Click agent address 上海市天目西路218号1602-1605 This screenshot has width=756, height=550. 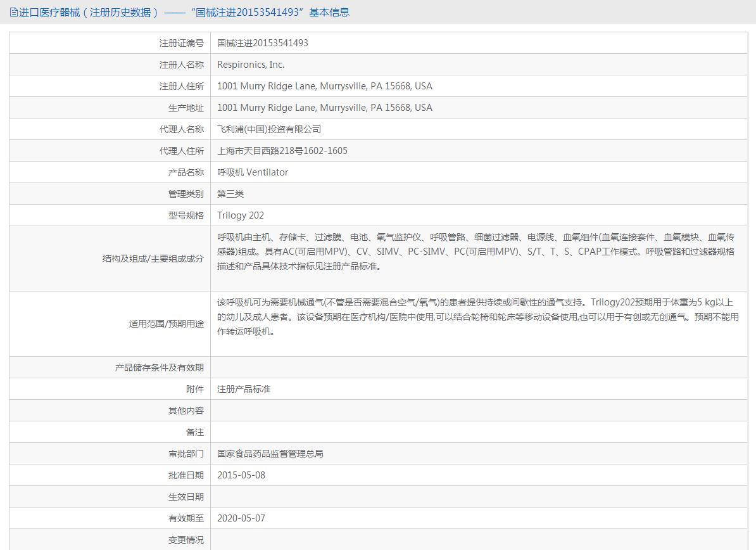(282, 151)
